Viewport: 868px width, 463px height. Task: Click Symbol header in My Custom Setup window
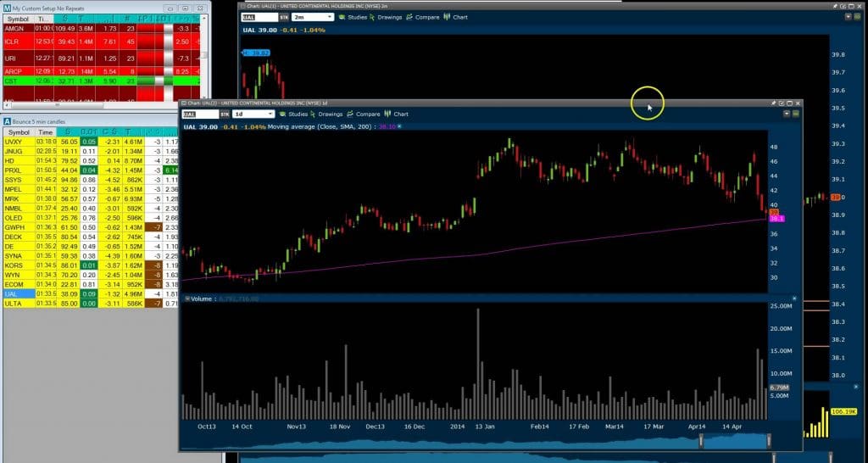18,19
